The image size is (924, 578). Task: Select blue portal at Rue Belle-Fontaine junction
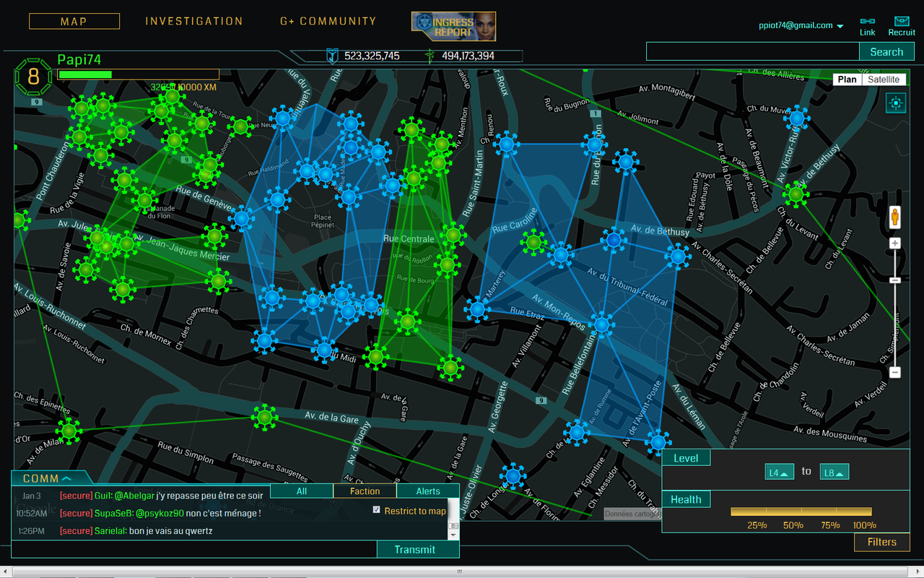[601, 324]
